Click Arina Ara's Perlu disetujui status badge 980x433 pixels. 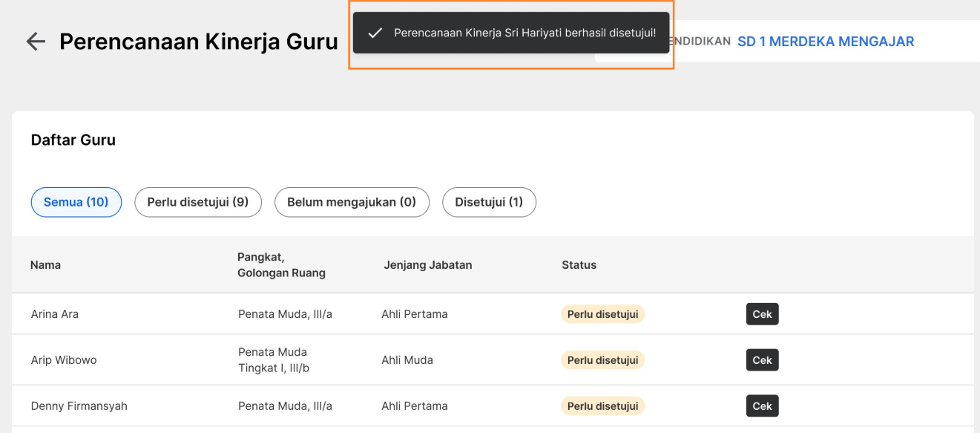point(602,314)
